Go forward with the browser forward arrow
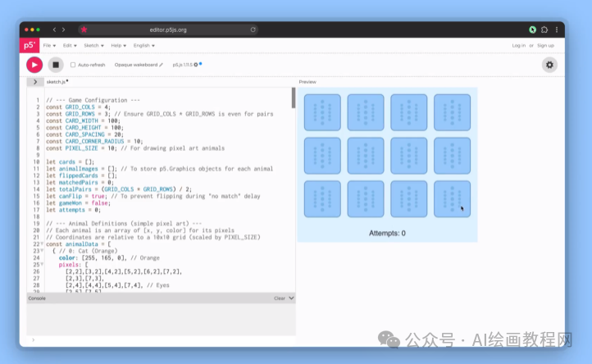This screenshot has height=364, width=592. tap(63, 30)
